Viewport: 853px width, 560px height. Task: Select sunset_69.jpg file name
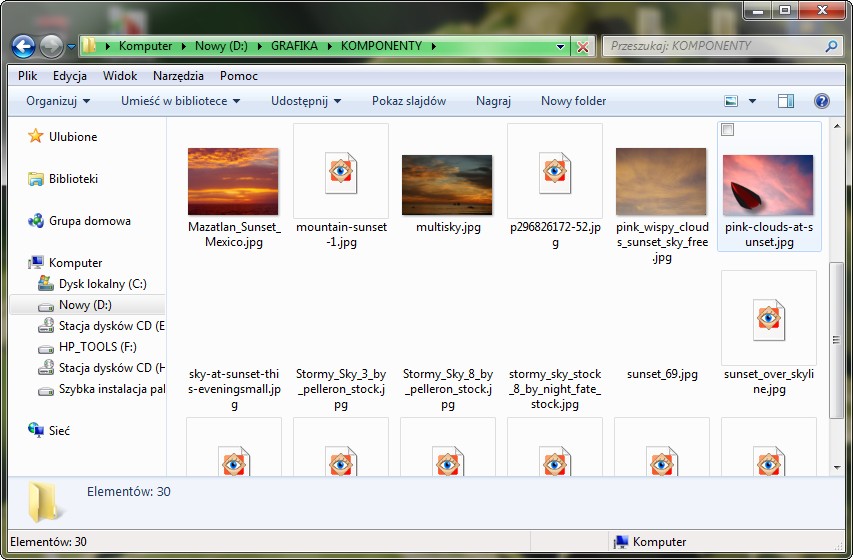click(662, 374)
